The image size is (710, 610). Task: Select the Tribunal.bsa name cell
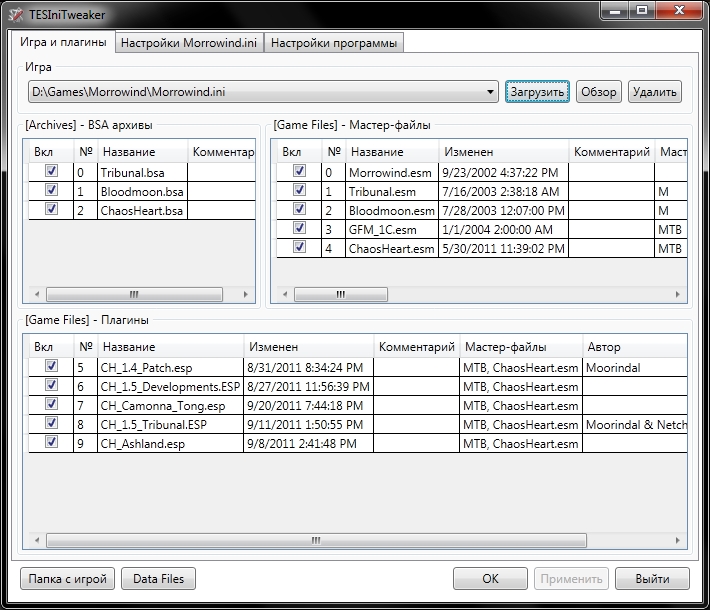(x=142, y=173)
